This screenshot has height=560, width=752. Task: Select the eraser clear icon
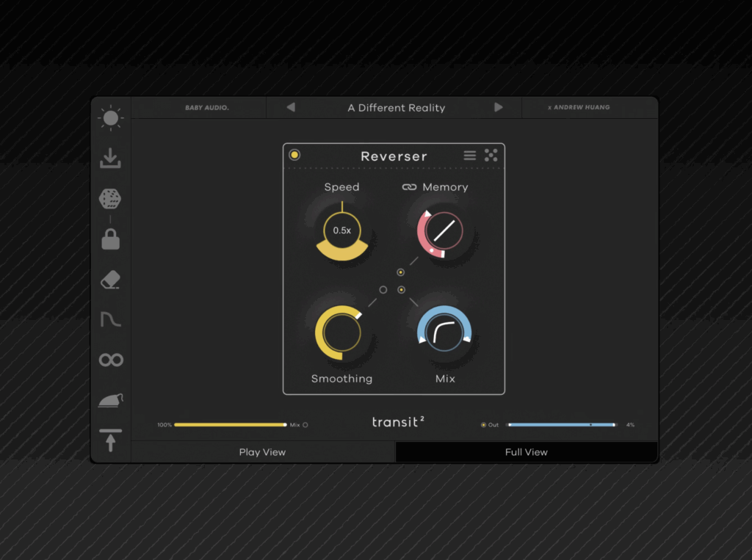point(110,280)
